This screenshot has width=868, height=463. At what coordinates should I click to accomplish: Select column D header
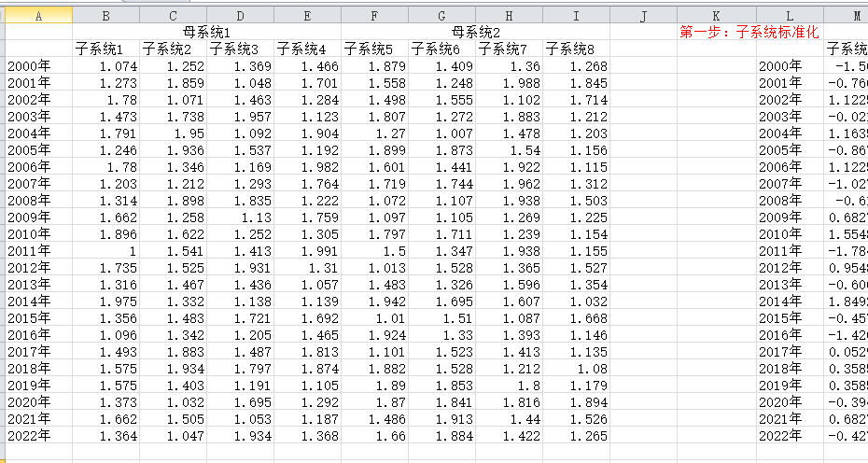[x=241, y=16]
